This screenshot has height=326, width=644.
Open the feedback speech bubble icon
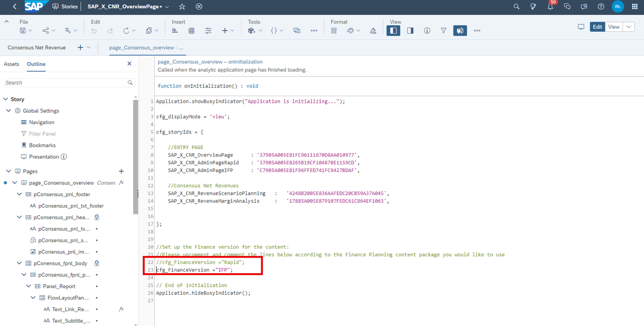tap(584, 7)
